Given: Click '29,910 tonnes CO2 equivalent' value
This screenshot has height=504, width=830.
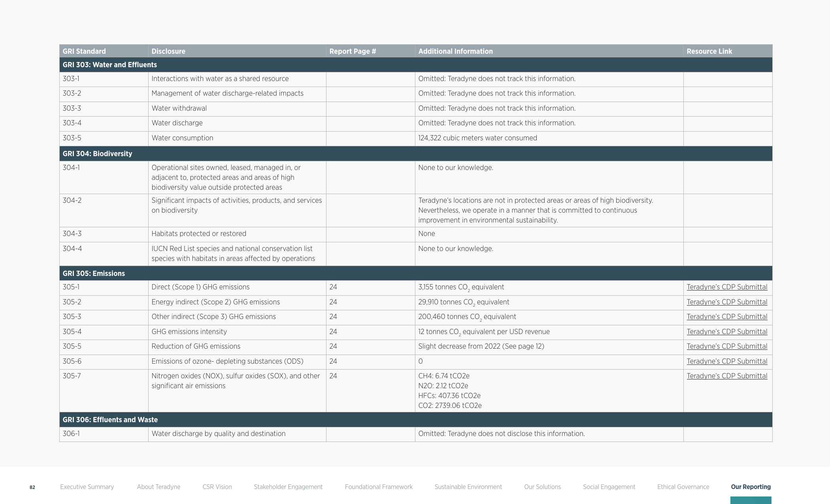Looking at the screenshot, I should pyautogui.click(x=464, y=302).
